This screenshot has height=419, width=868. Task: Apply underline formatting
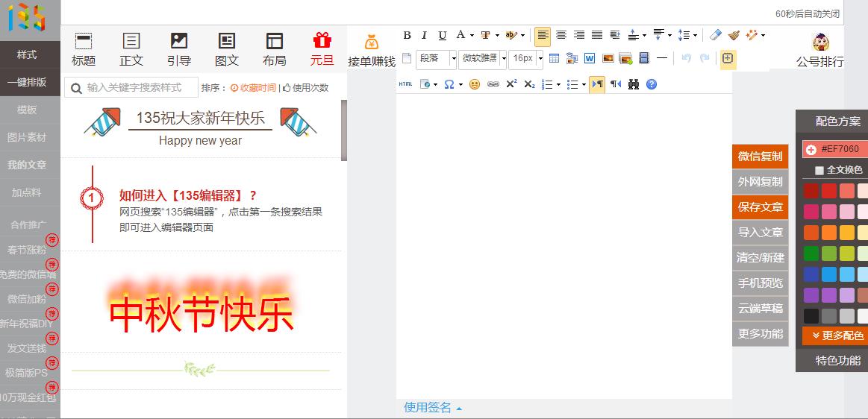443,35
